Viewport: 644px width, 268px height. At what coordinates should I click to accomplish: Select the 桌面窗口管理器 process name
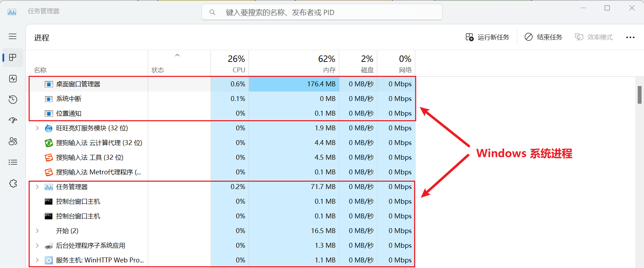pyautogui.click(x=78, y=84)
